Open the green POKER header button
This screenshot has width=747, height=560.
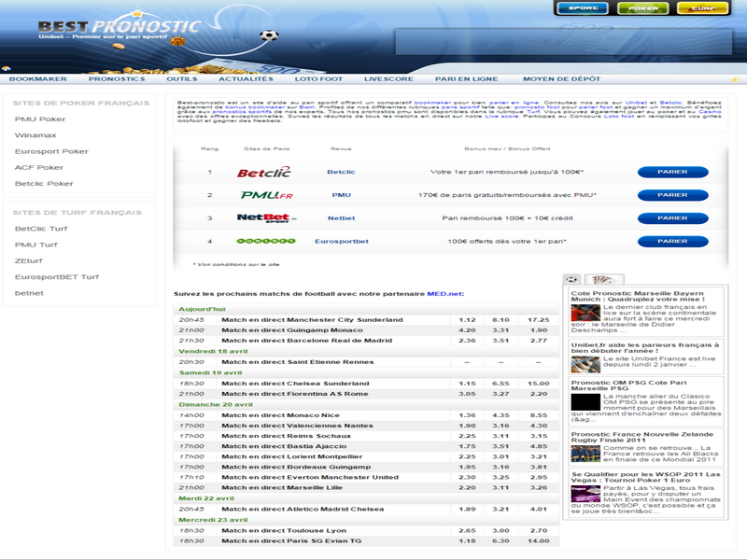643,8
